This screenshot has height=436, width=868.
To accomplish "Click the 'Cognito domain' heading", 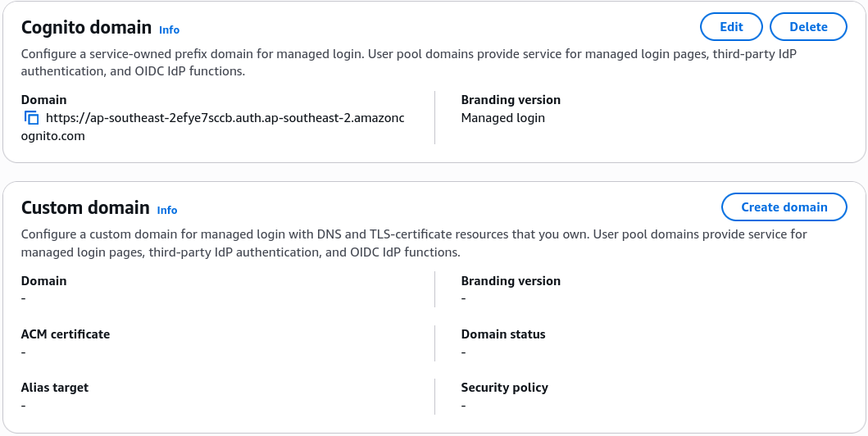I will pos(86,27).
